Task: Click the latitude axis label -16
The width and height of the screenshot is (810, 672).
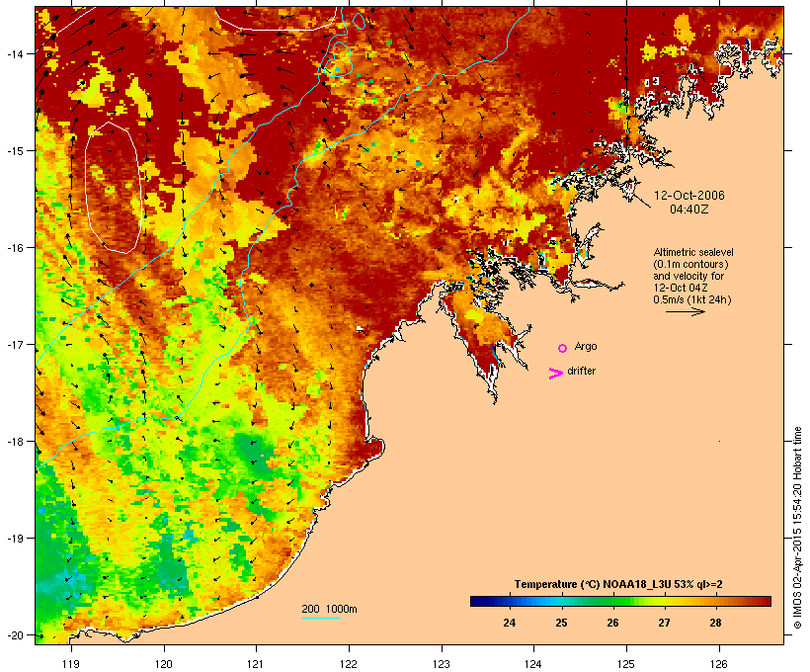Action: (x=14, y=248)
